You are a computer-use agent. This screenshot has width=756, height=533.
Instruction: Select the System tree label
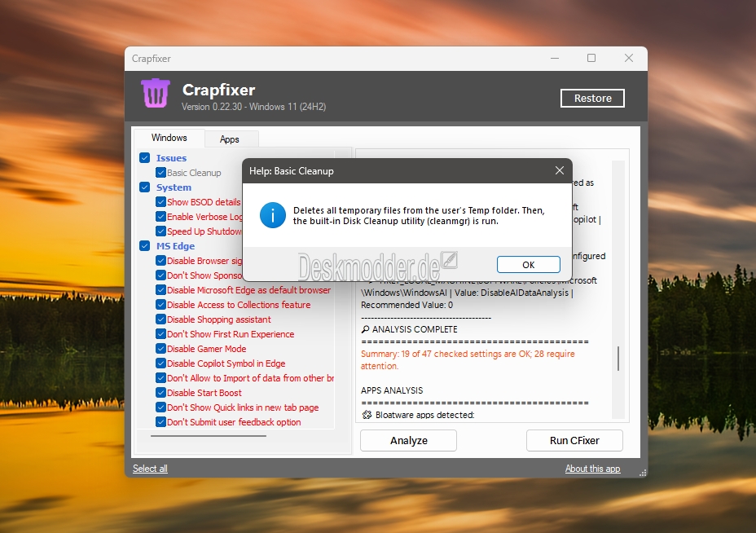[x=174, y=187]
